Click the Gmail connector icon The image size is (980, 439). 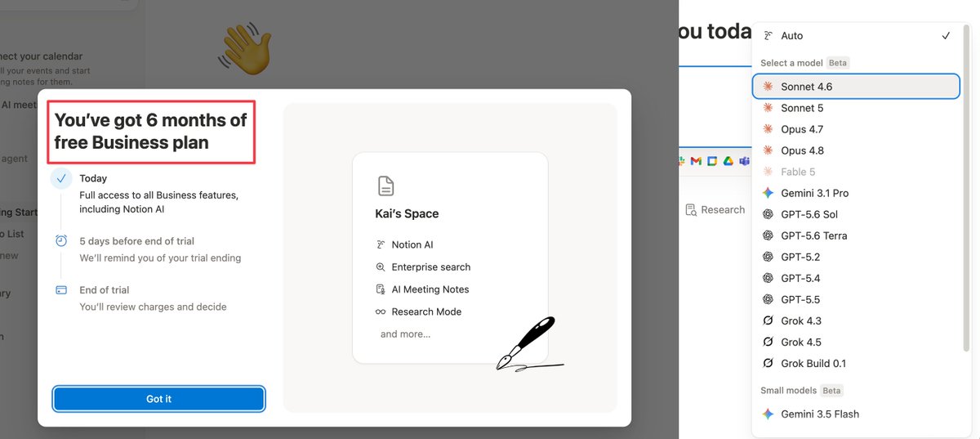pyautogui.click(x=697, y=162)
